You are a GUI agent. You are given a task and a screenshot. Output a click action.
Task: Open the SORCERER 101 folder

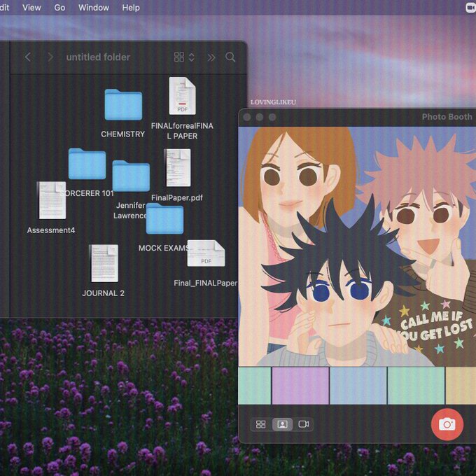tap(87, 164)
